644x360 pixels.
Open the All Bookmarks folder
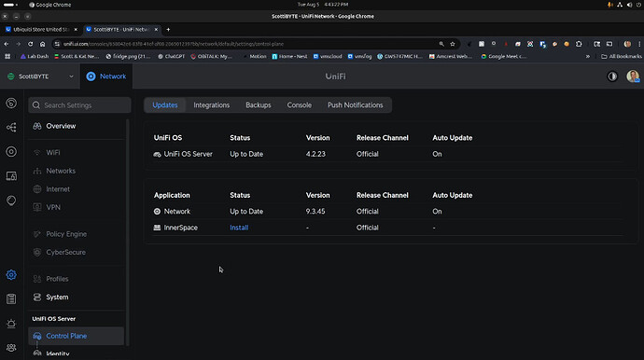point(621,56)
